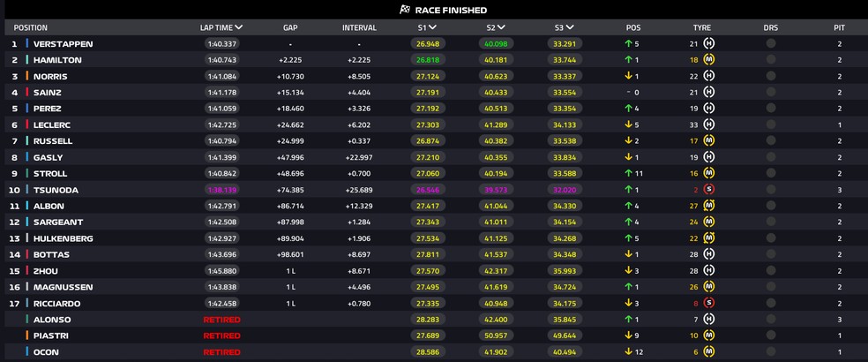Select driver name Piastri

51,336
